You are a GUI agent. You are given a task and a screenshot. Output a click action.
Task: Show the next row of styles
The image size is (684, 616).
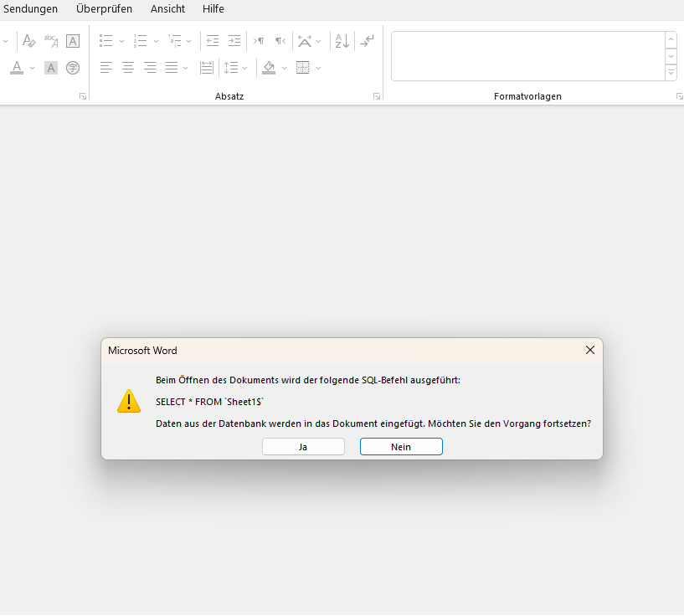coord(671,56)
